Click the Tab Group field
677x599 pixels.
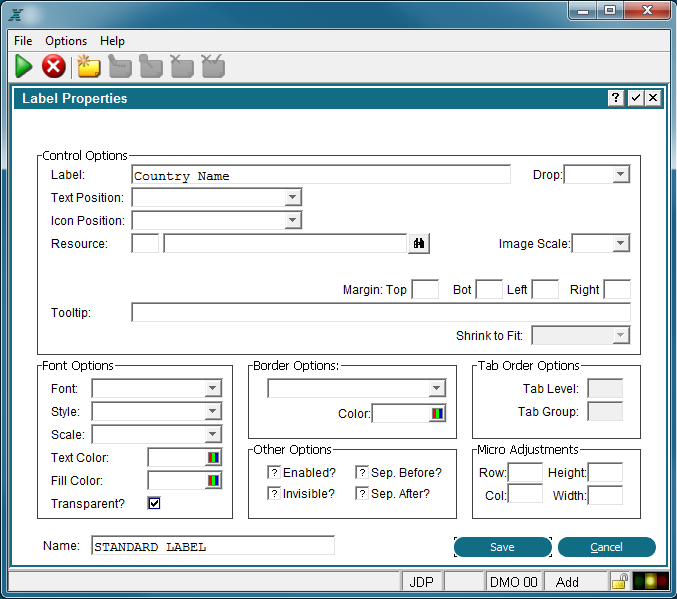605,411
